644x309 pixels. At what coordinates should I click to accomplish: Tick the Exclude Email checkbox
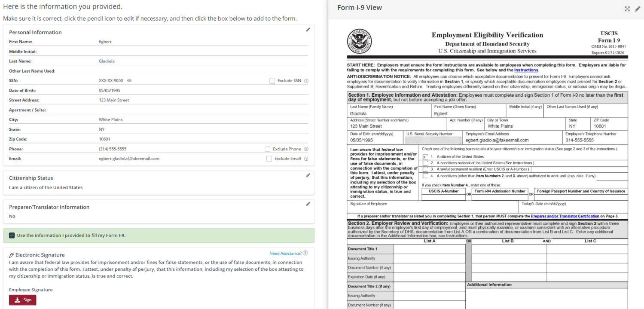(269, 159)
